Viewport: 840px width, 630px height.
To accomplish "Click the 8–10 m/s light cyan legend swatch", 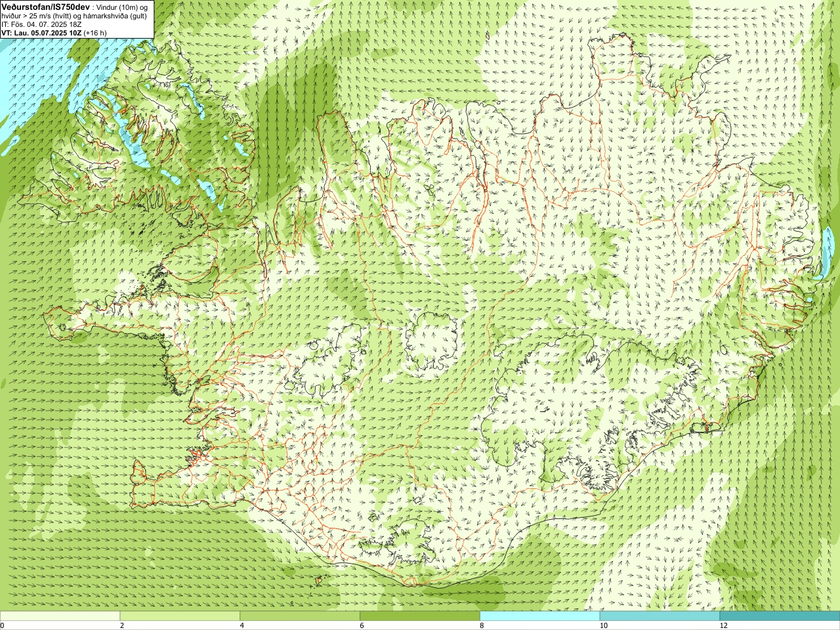I will 540,616.
